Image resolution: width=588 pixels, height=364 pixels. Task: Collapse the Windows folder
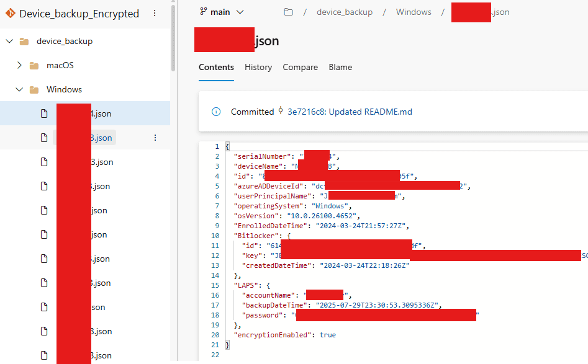[x=19, y=89]
